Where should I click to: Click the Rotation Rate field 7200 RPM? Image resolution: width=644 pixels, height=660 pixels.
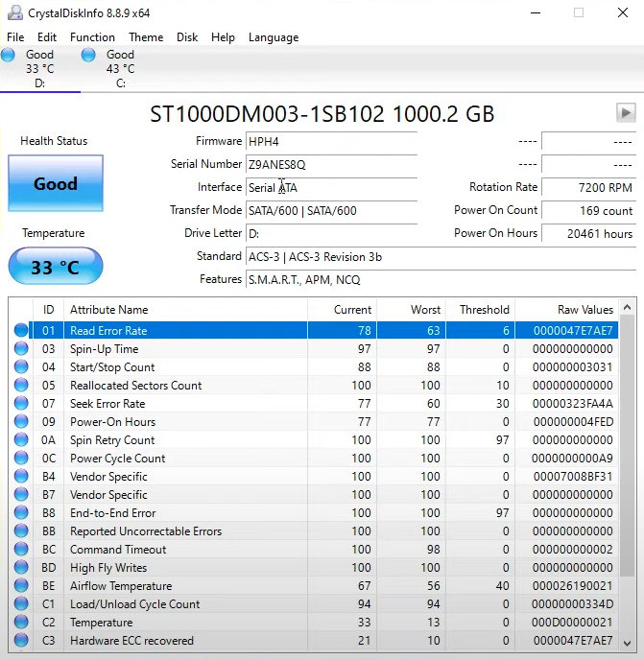589,187
